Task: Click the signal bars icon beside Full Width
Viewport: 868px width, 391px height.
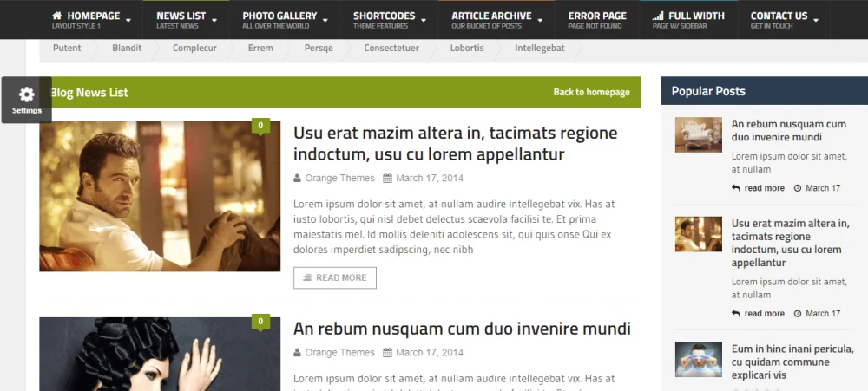Action: click(658, 16)
